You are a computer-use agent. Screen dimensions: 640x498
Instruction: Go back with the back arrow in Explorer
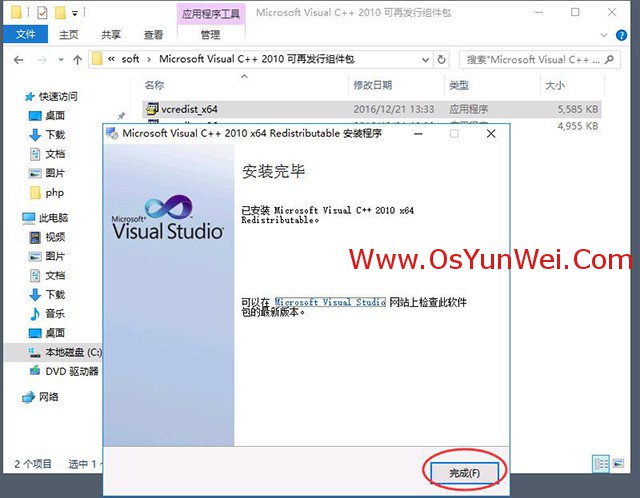click(x=18, y=60)
